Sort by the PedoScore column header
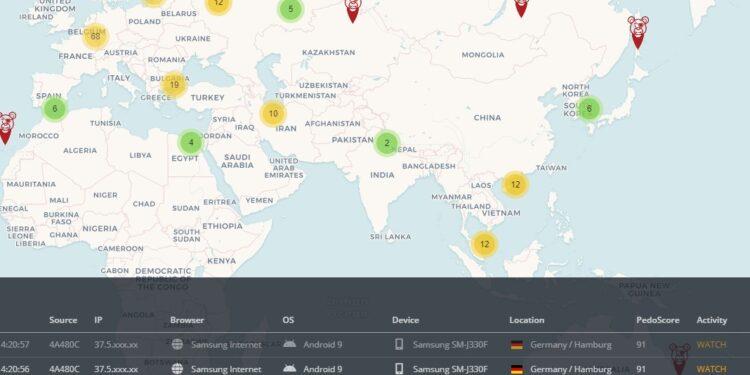This screenshot has width=750, height=375. click(658, 320)
